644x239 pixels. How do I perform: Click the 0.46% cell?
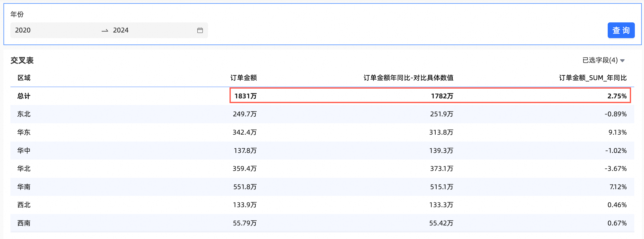(x=617, y=205)
